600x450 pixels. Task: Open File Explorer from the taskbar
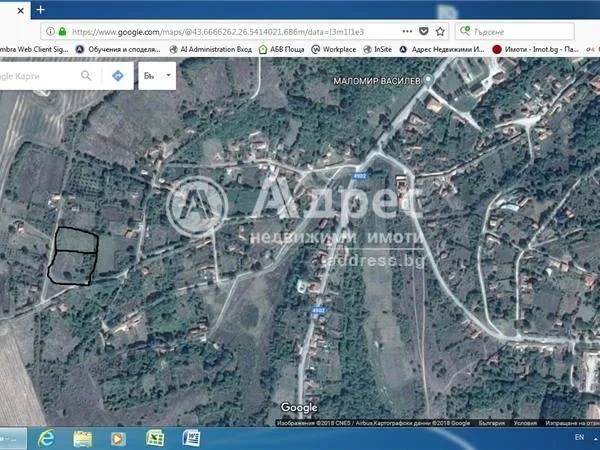pos(82,438)
